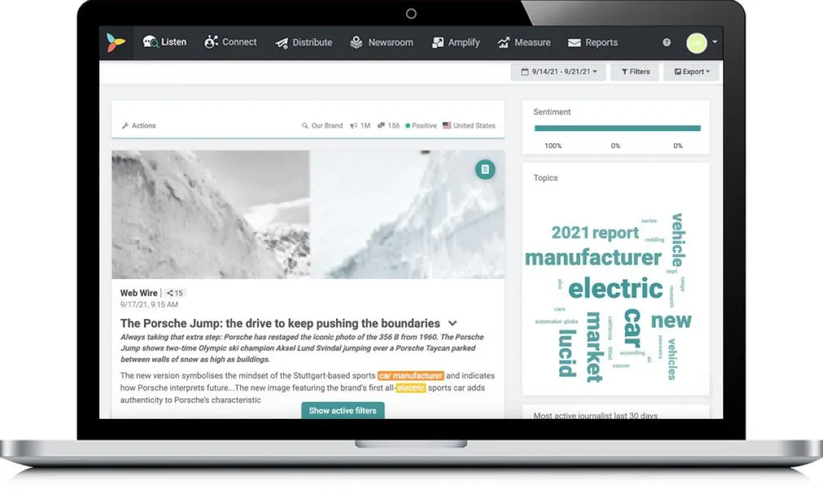Click the teal sentiment progress bar

coord(617,128)
